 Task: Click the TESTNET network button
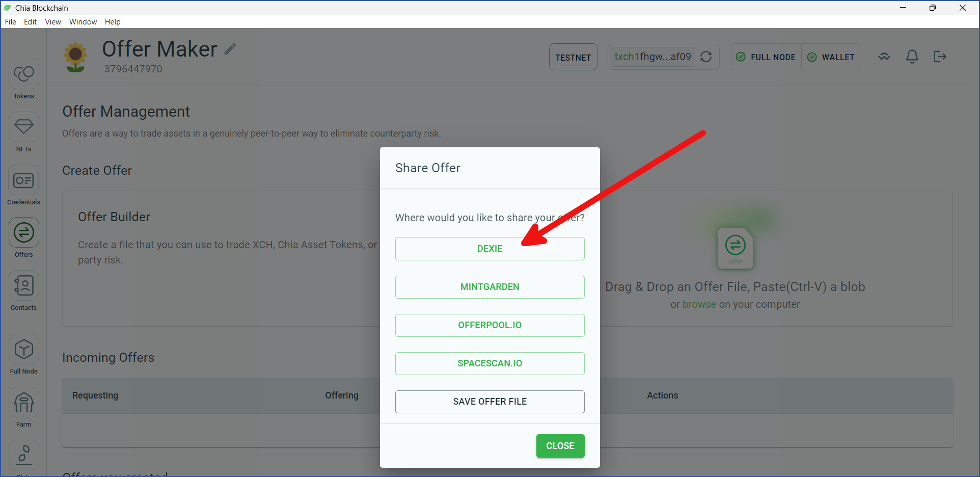(573, 57)
